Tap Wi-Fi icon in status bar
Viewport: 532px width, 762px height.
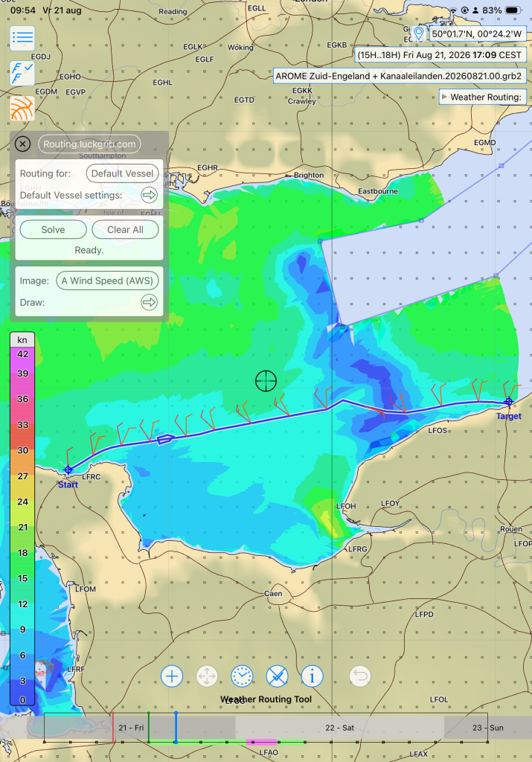453,10
